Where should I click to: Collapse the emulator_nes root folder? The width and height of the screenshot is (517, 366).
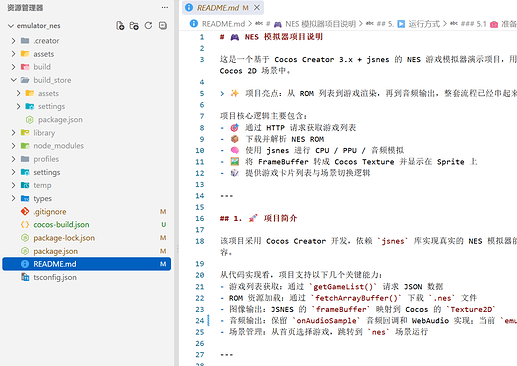pyautogui.click(x=11, y=26)
